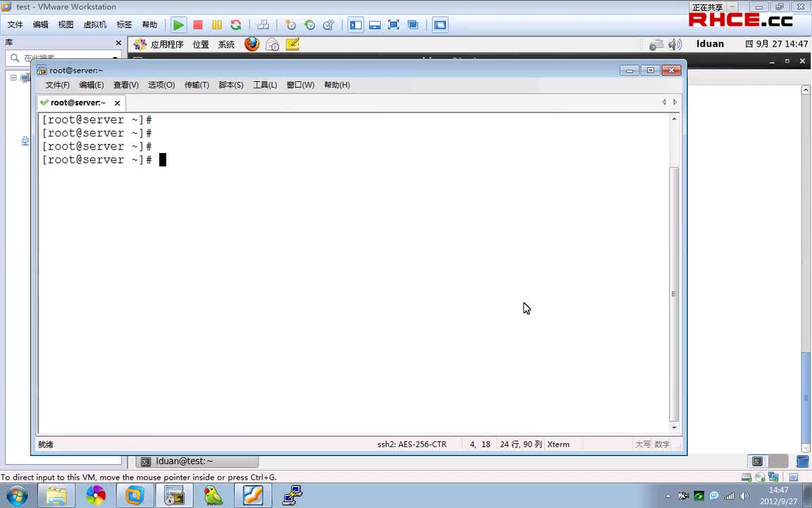Click the VMware hard disk status icon
812x508 pixels.
coord(746,477)
